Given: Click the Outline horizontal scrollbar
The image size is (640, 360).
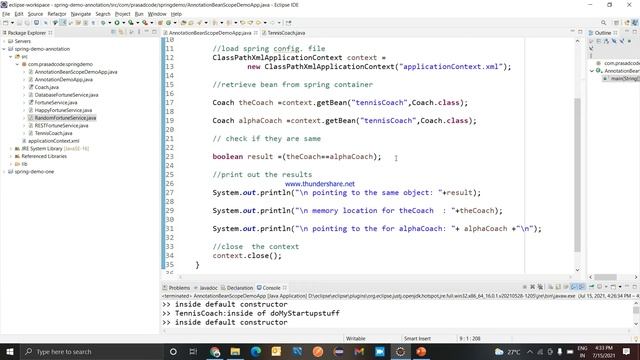Looking at the screenshot, I should (605, 277).
